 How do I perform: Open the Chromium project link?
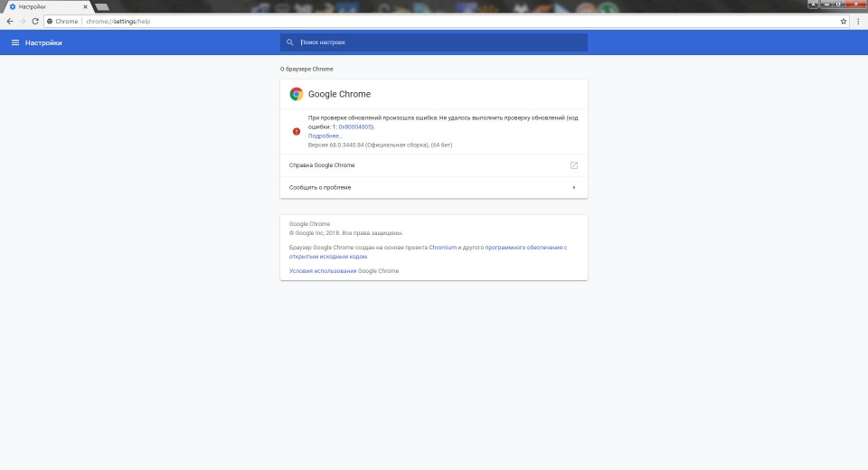coord(443,248)
